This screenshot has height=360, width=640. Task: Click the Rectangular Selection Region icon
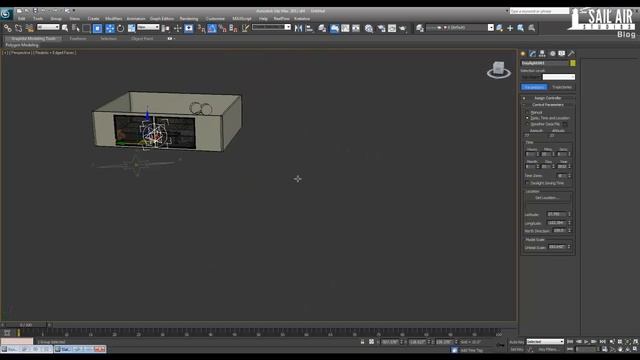pos(86,28)
